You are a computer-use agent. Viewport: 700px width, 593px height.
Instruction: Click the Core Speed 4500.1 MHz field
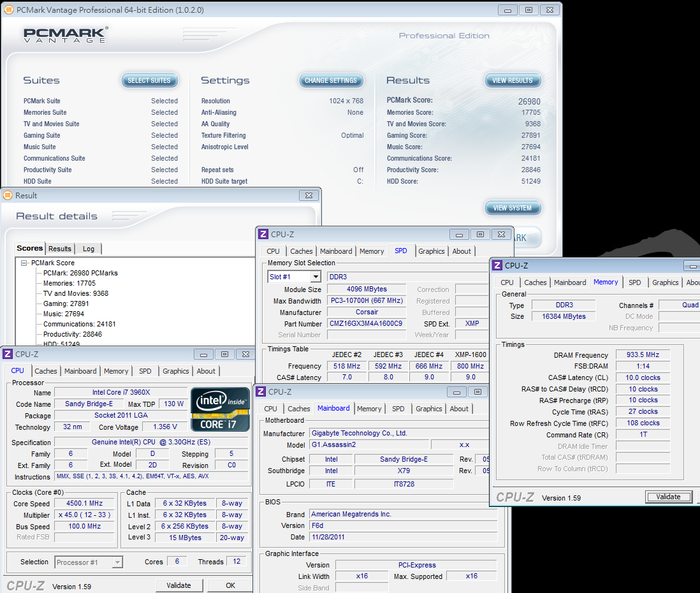84,503
